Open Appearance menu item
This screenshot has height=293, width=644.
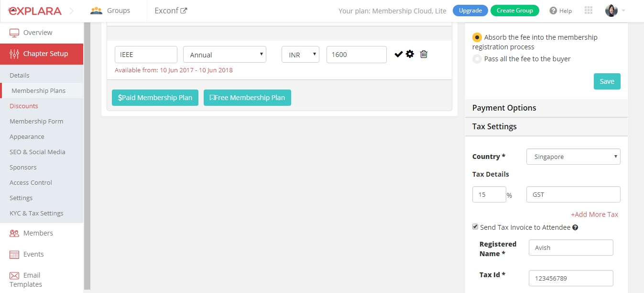click(27, 136)
